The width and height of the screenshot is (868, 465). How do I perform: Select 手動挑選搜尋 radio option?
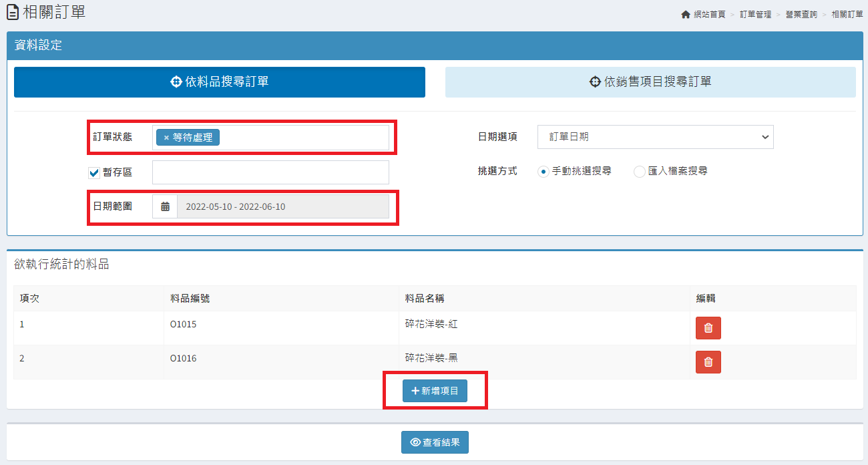pyautogui.click(x=544, y=171)
